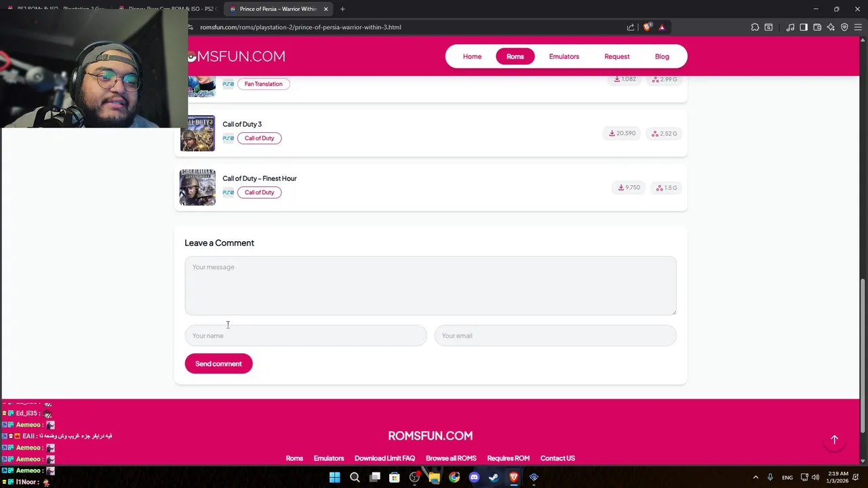Go to the Home nav item

coord(472,56)
